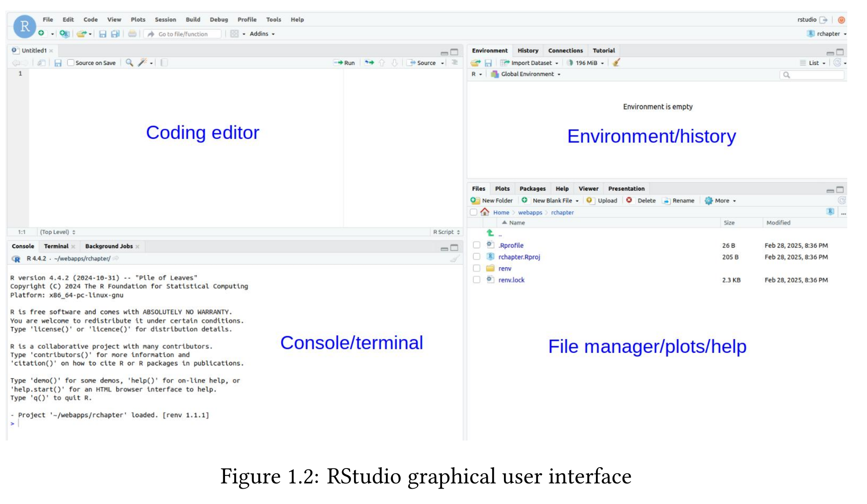The width and height of the screenshot is (867, 504).
Task: Switch to the History tab
Action: point(528,50)
